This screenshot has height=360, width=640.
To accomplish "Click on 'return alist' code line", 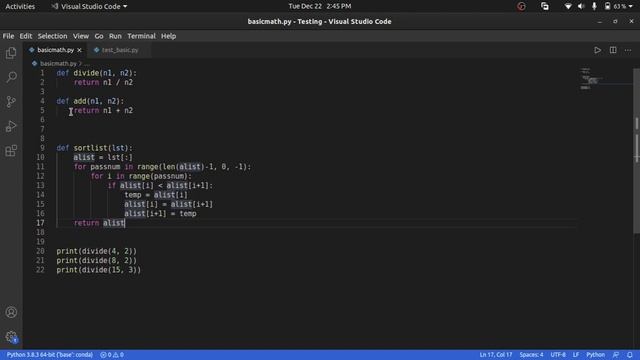I will 99,223.
